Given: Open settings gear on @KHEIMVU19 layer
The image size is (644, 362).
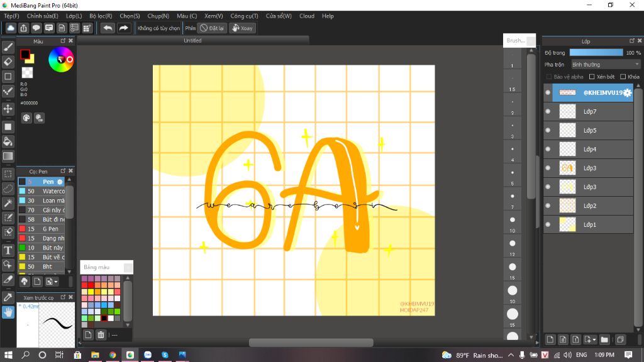Looking at the screenshot, I should tap(627, 93).
